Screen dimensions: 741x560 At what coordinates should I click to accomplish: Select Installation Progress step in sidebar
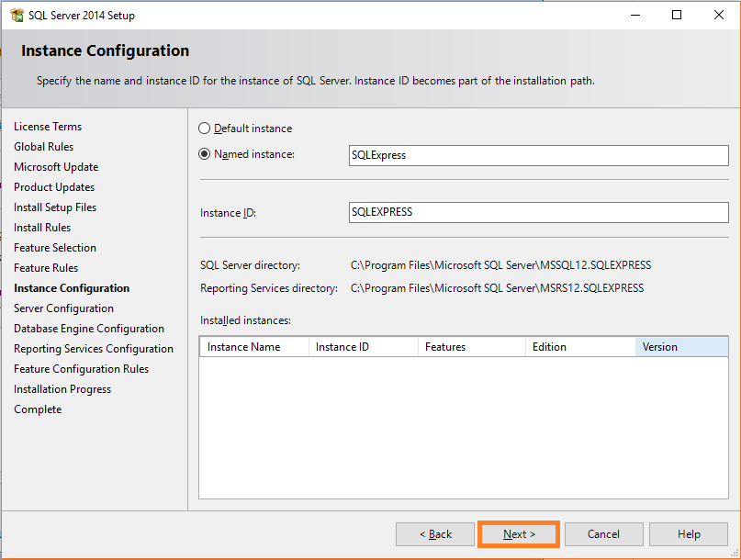[62, 389]
